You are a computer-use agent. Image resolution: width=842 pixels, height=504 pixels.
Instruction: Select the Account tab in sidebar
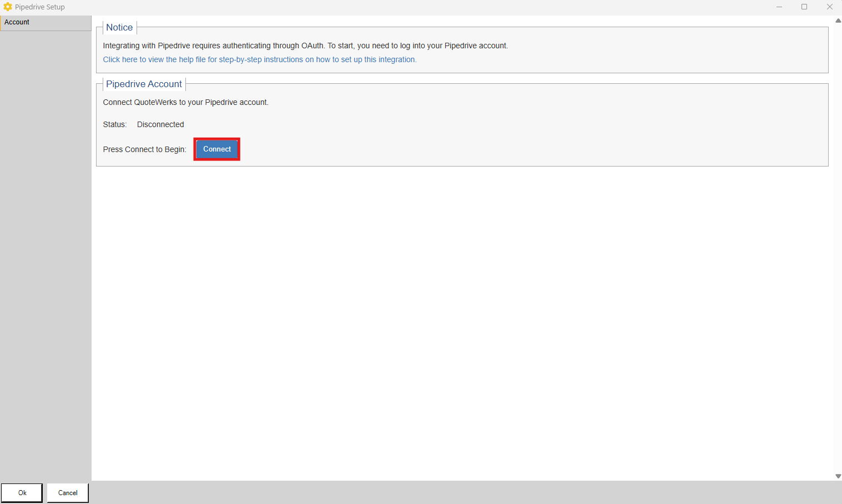46,23
